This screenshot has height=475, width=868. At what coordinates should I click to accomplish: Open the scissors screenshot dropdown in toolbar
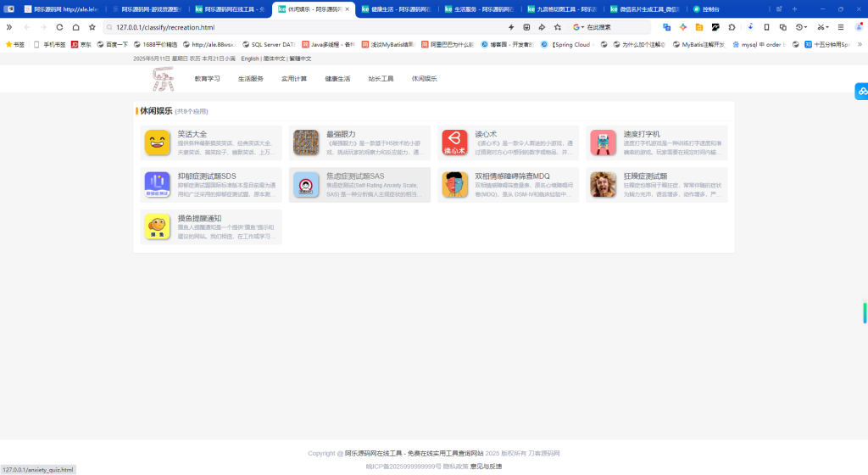click(x=822, y=27)
